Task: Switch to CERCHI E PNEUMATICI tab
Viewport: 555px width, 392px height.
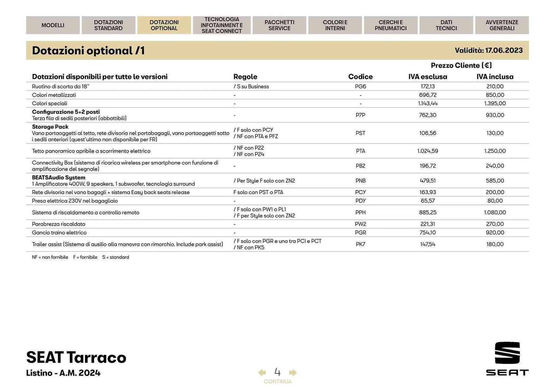Action: (391, 25)
